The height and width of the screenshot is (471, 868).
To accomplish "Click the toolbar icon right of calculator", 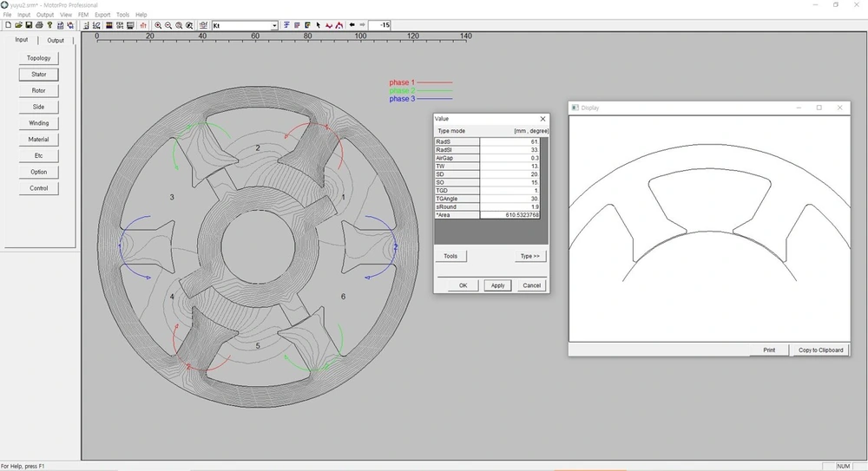I will pos(70,25).
